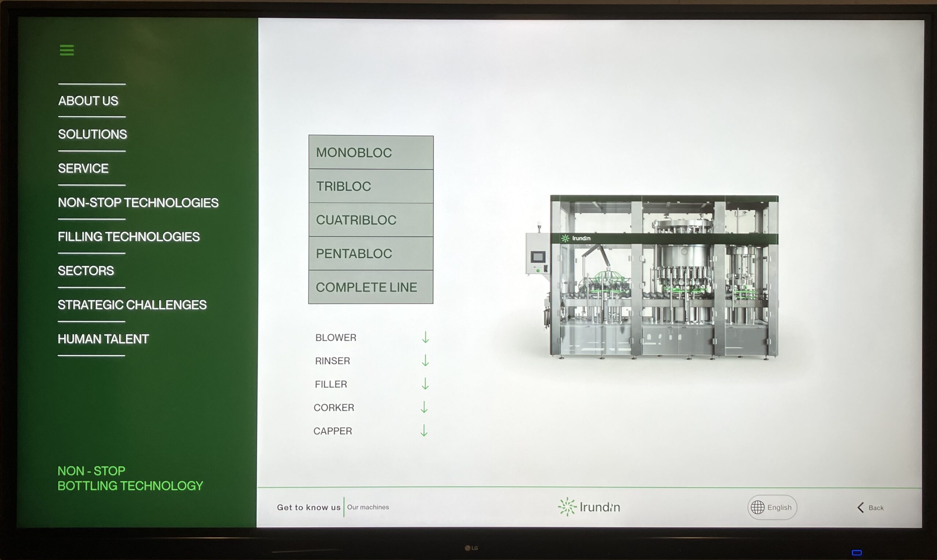Viewport: 937px width, 560px height.
Task: Expand the Filler down arrow
Action: 425,384
